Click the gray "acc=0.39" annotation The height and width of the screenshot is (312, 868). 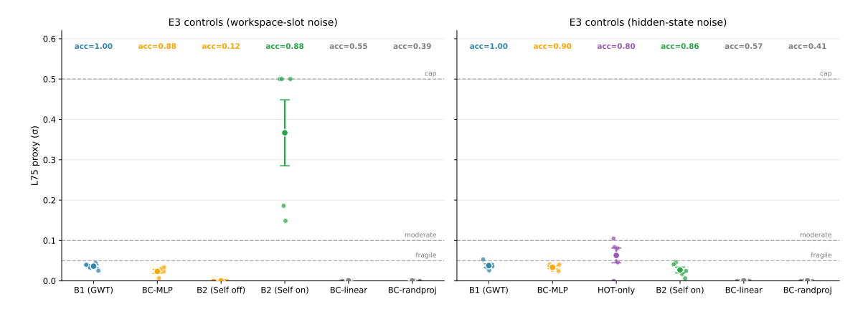point(412,47)
